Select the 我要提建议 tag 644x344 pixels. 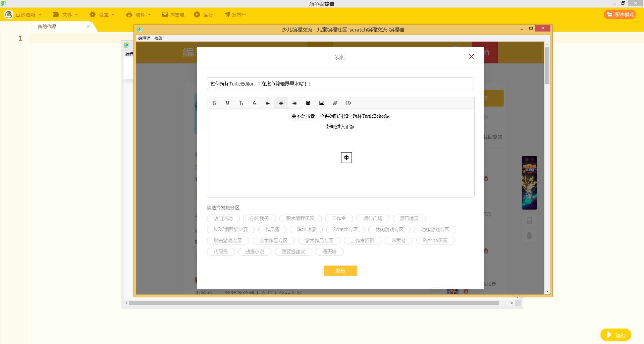pos(293,252)
